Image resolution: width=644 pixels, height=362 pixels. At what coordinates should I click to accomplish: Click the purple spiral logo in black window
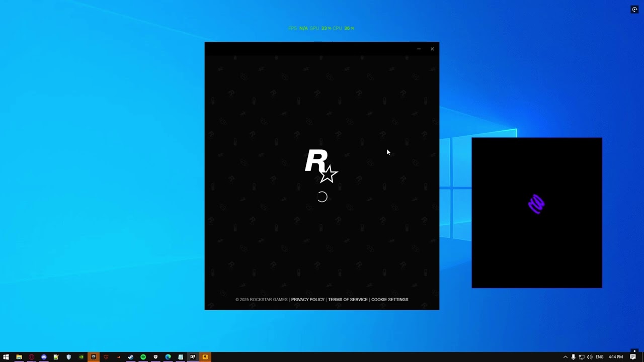tap(536, 204)
